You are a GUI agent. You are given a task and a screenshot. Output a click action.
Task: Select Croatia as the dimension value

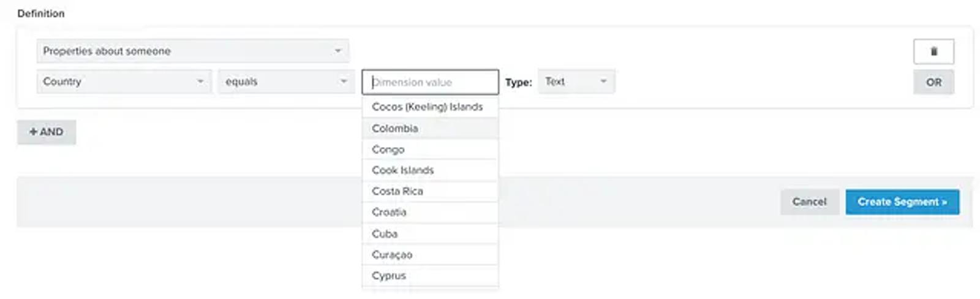click(430, 212)
